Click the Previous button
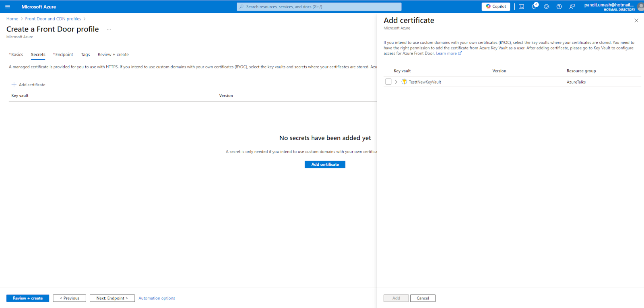Screen dimensions: 644x308 pos(69,298)
